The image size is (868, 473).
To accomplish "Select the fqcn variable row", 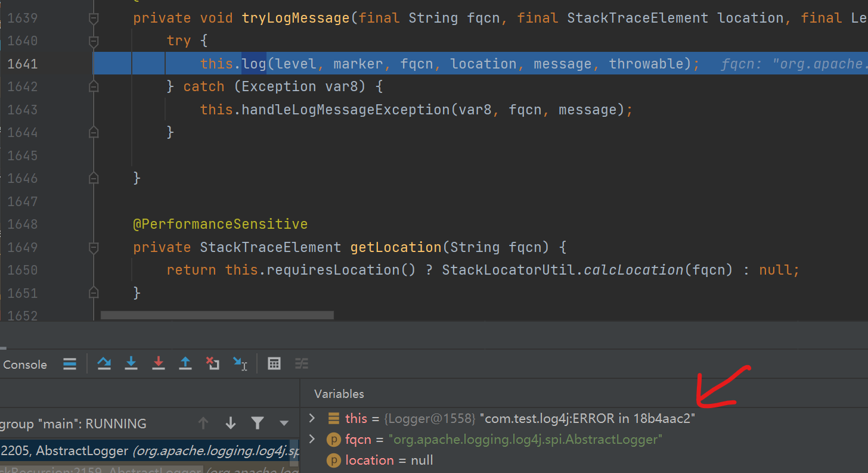I will [584, 440].
